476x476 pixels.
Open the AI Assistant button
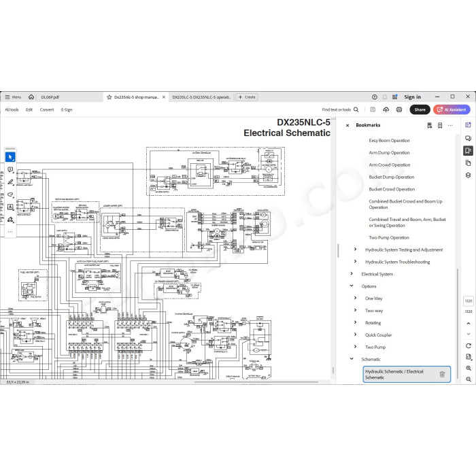click(452, 109)
